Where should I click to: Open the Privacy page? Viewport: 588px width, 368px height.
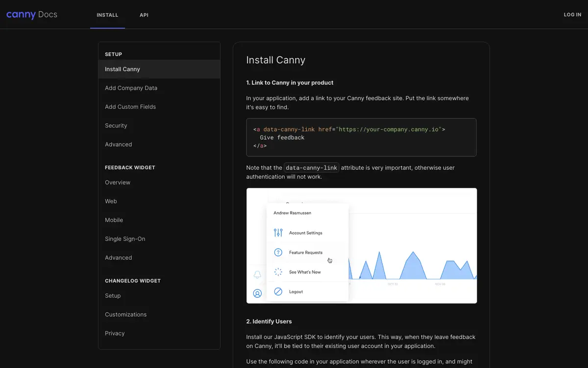[x=159, y=333]
